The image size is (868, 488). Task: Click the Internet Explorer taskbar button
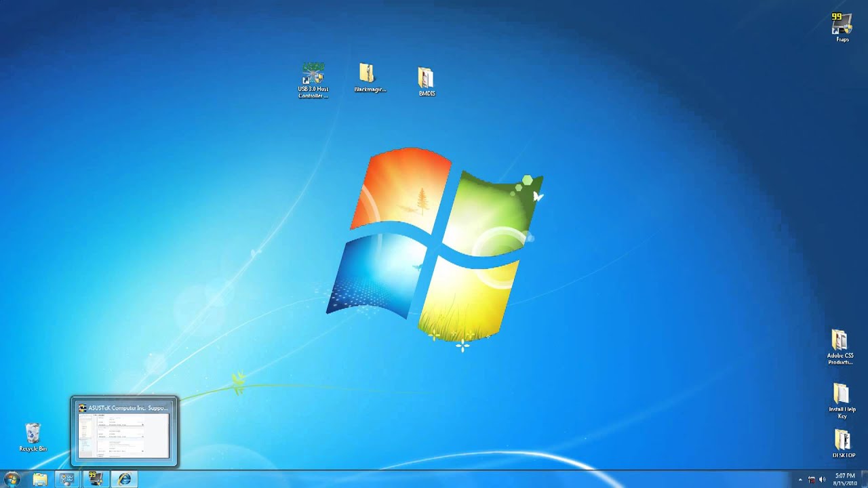124,479
